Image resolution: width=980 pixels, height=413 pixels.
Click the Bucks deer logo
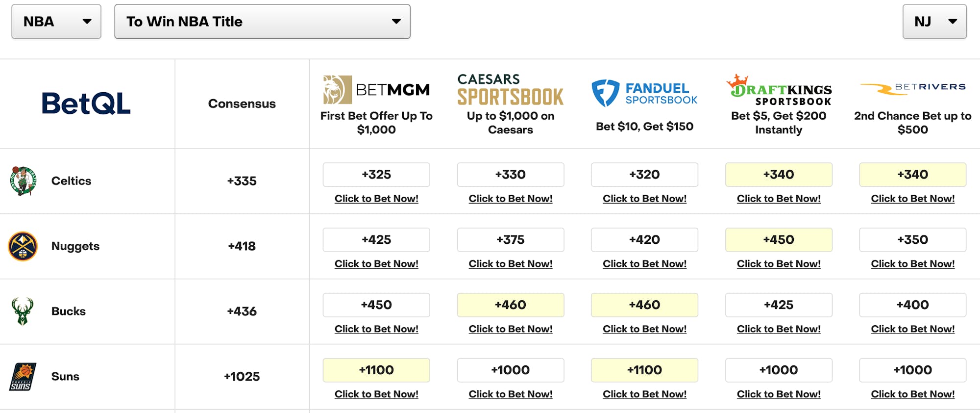click(23, 311)
